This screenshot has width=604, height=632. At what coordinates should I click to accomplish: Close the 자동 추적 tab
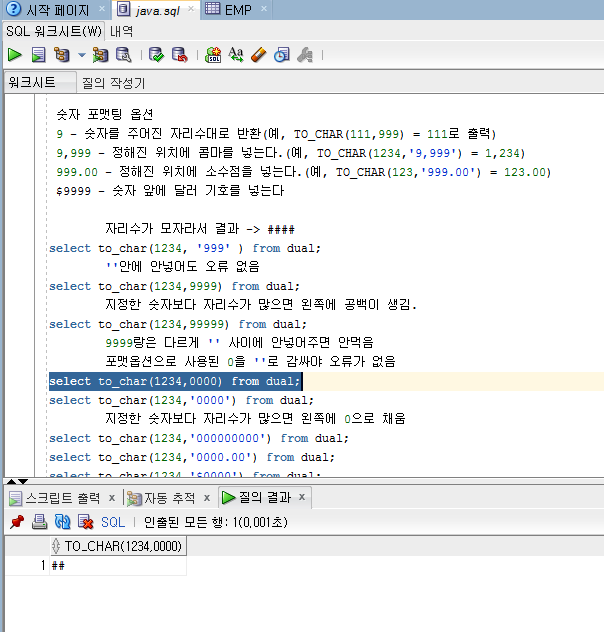coord(207,498)
